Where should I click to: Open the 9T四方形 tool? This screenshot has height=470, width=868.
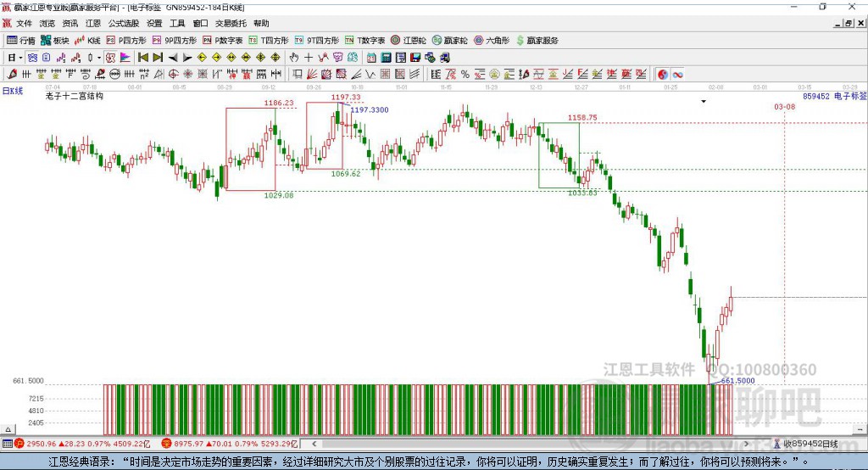coord(317,41)
